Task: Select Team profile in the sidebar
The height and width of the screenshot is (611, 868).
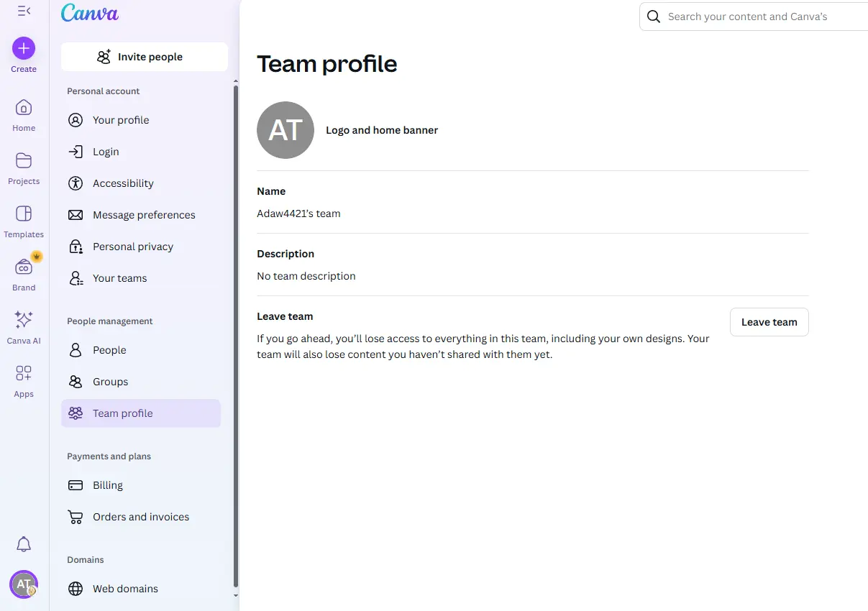Action: pos(141,413)
